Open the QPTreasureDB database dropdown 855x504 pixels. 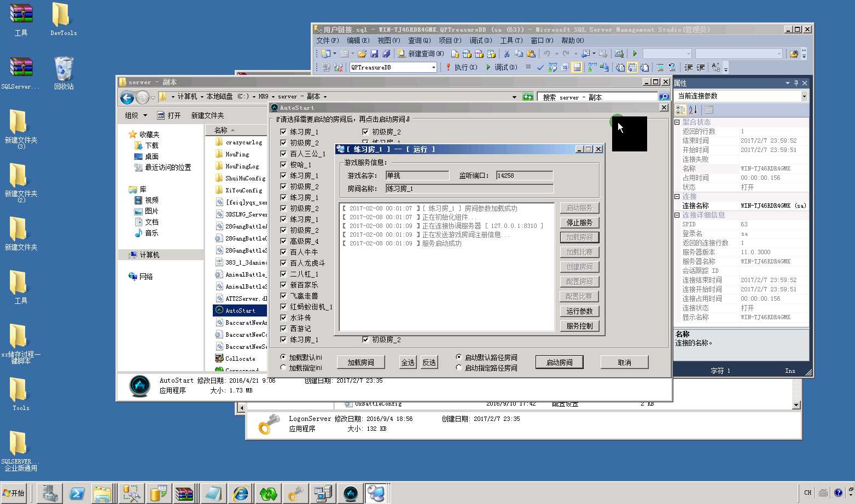point(433,67)
